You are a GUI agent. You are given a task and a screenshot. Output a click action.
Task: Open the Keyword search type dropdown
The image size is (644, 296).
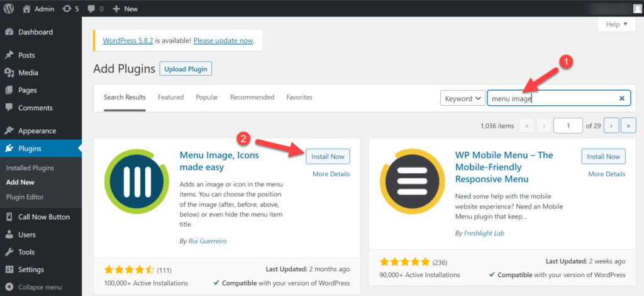click(x=462, y=99)
